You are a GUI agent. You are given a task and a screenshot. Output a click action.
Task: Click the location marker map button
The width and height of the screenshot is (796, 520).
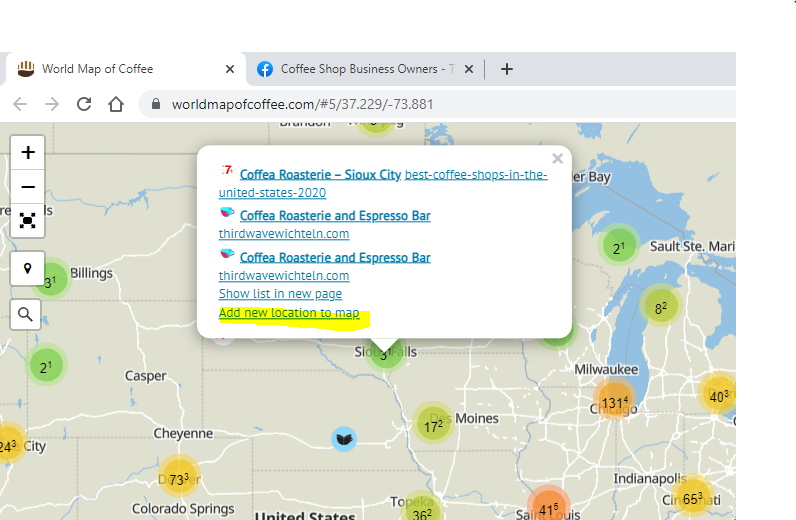click(28, 269)
